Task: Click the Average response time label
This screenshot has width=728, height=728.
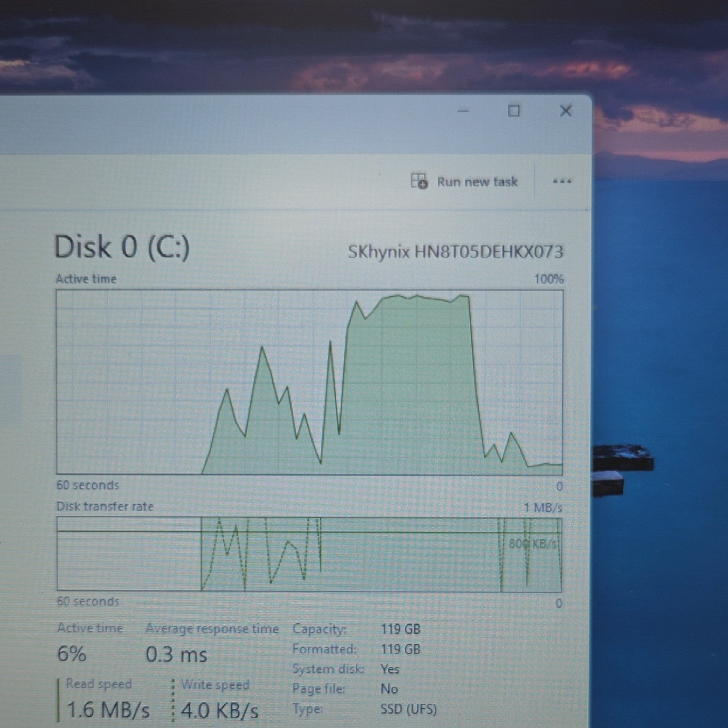Action: [212, 629]
